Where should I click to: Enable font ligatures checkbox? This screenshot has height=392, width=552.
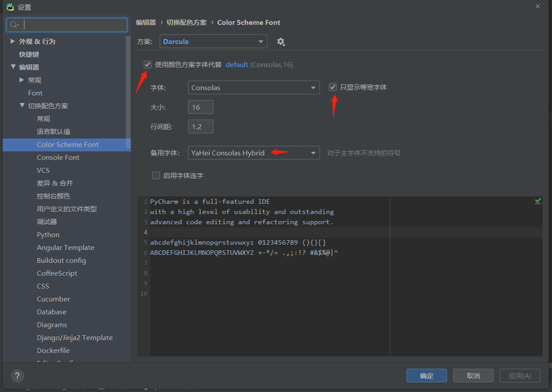156,175
